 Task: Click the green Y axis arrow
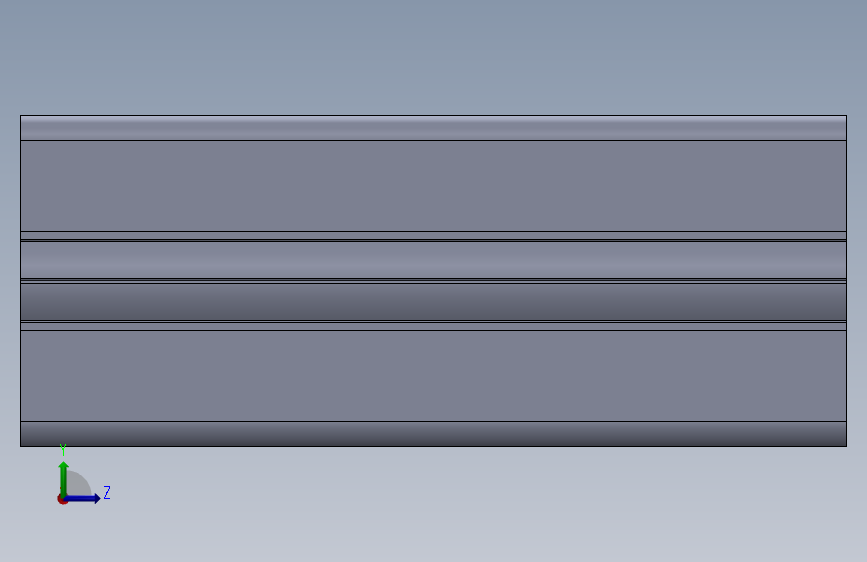click(x=64, y=478)
